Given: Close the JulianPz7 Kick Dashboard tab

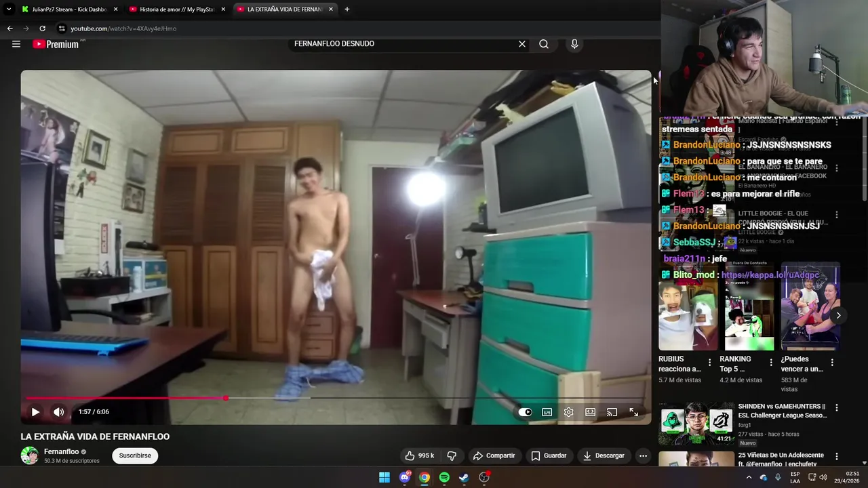Looking at the screenshot, I should pos(115,9).
